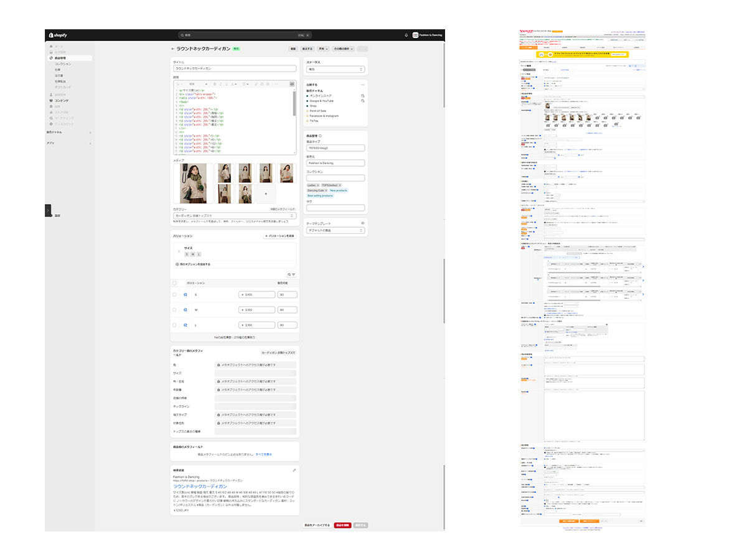
Task: Edit the search result listing with pencil icon
Action: [x=294, y=470]
